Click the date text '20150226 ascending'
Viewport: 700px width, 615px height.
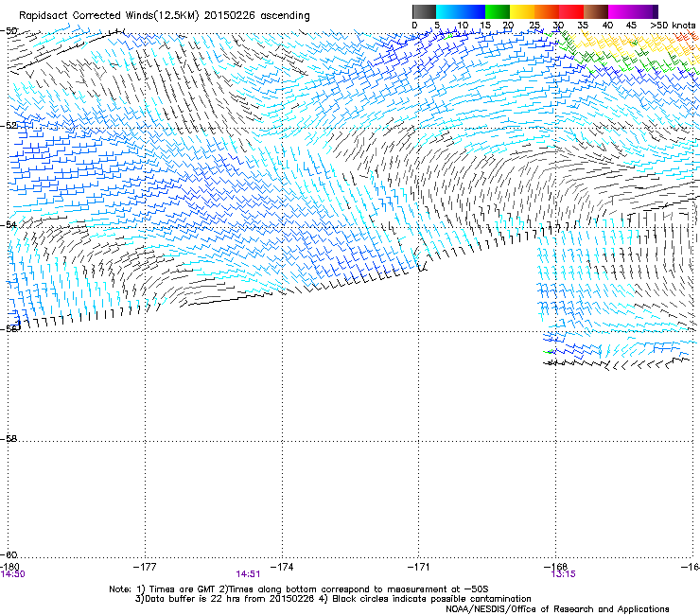256,16
